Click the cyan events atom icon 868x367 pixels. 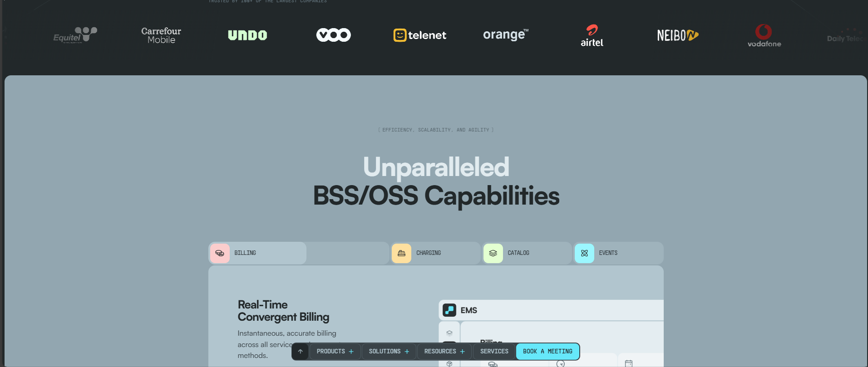coord(584,253)
